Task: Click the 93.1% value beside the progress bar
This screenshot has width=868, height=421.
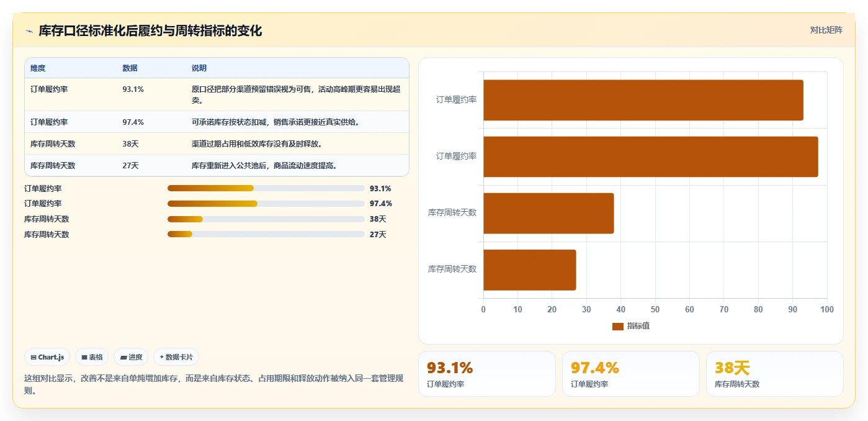Action: click(380, 188)
